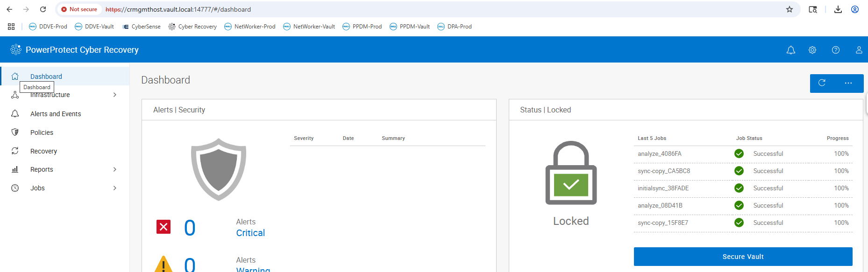Click the gray security shield graphic
The width and height of the screenshot is (868, 272).
pos(219,169)
